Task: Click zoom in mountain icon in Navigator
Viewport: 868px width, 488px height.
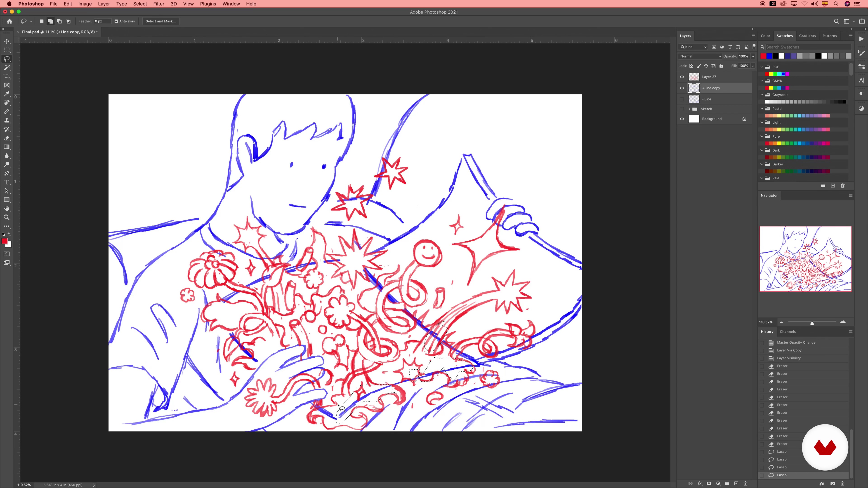Action: 843,322
